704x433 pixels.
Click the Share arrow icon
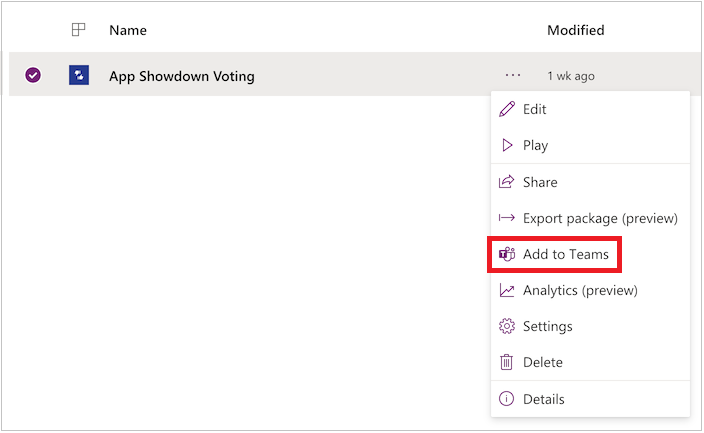(x=506, y=182)
